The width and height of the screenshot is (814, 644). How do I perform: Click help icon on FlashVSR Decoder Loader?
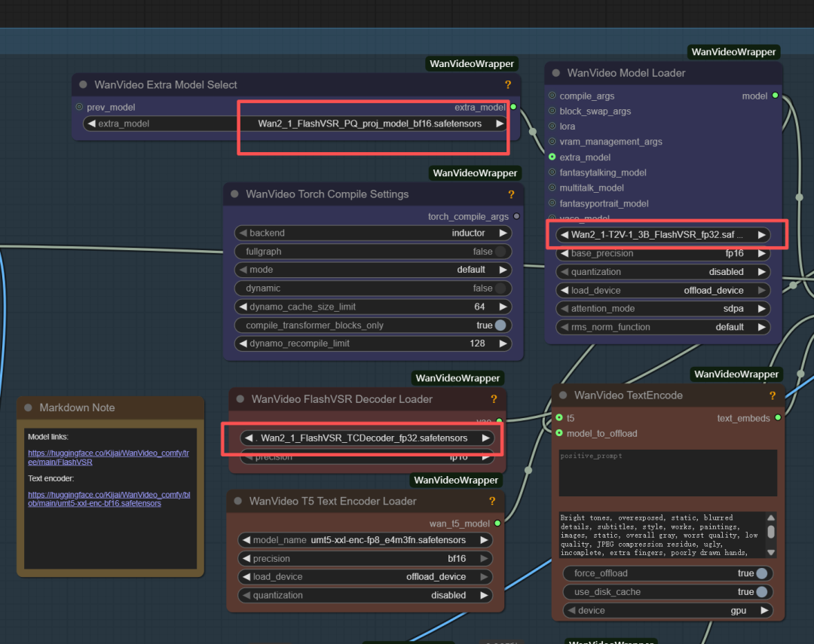point(494,399)
